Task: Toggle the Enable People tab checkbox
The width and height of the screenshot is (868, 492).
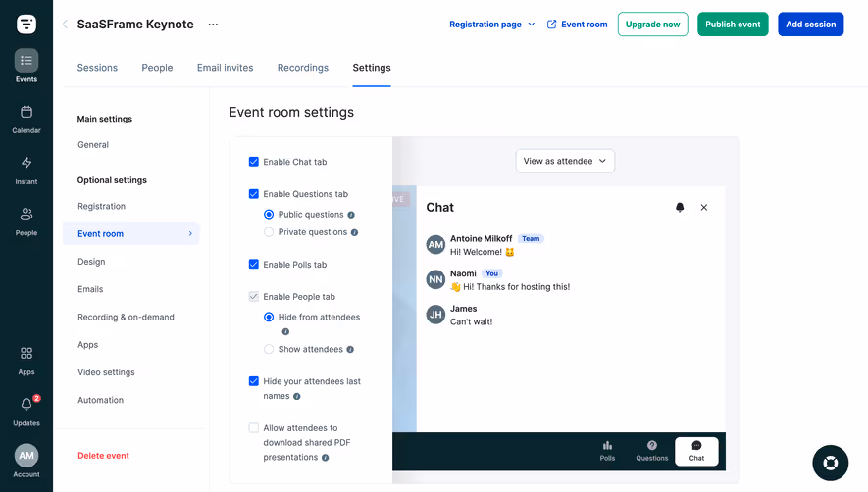Action: [x=254, y=296]
